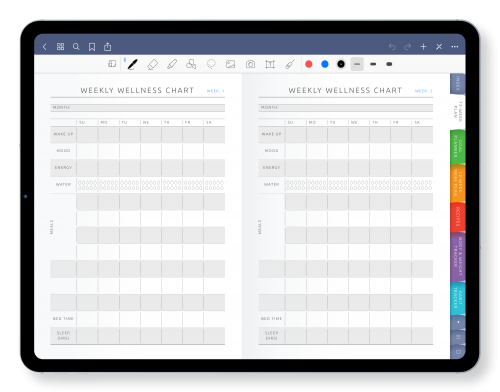Viewport: 500px width, 392px height.
Task: Close editing mode with the X icon
Action: 439,47
